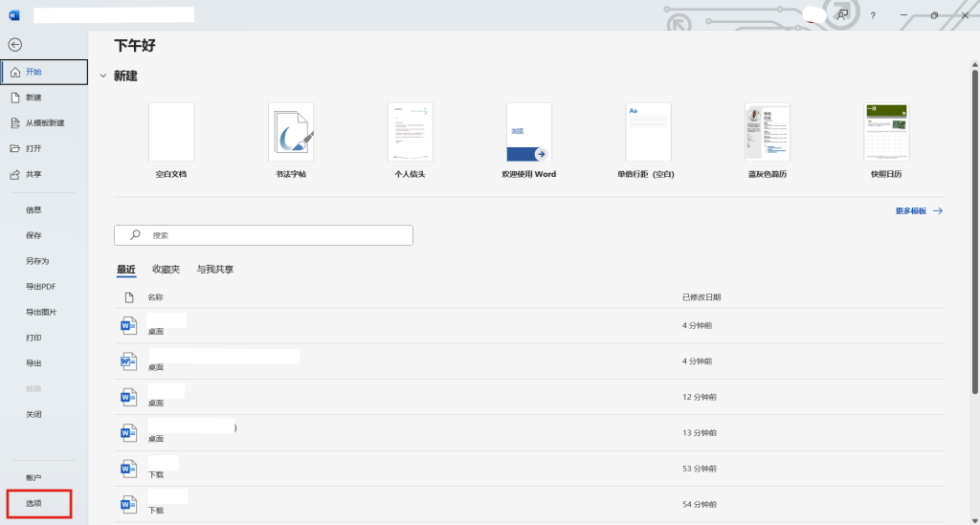Open 帐户 account page

(x=34, y=477)
